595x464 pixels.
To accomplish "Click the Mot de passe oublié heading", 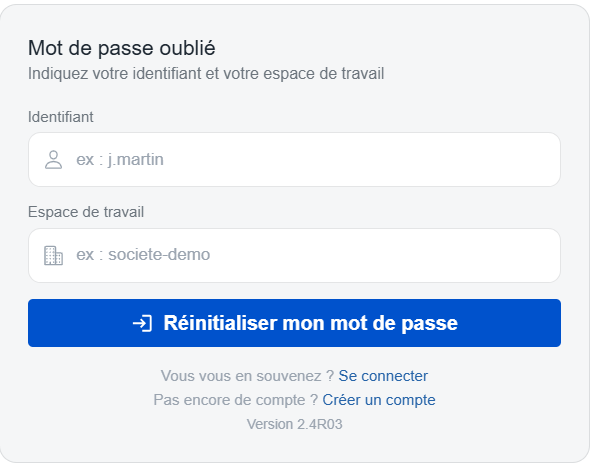I will coord(121,48).
